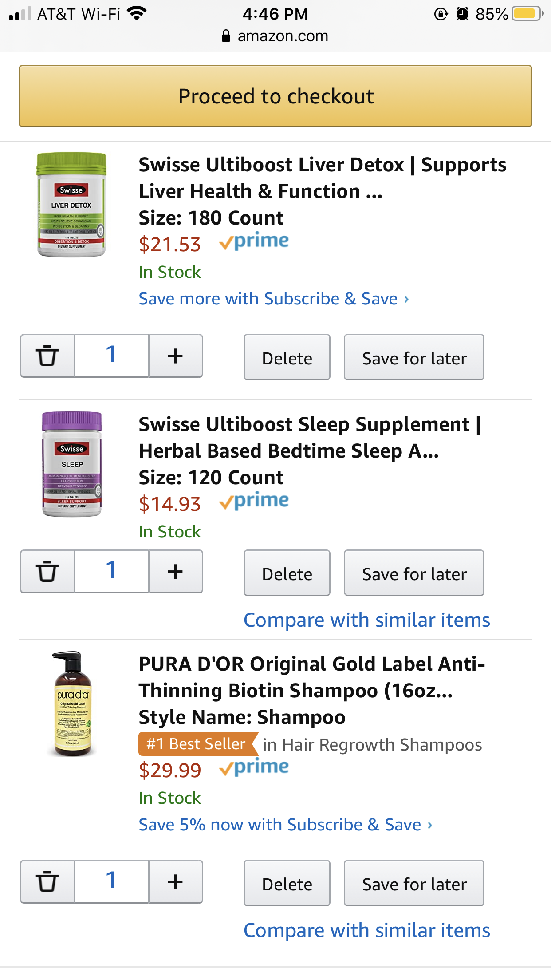
Task: Tap quantity field for Swisse Liver Detox
Action: coord(111,356)
